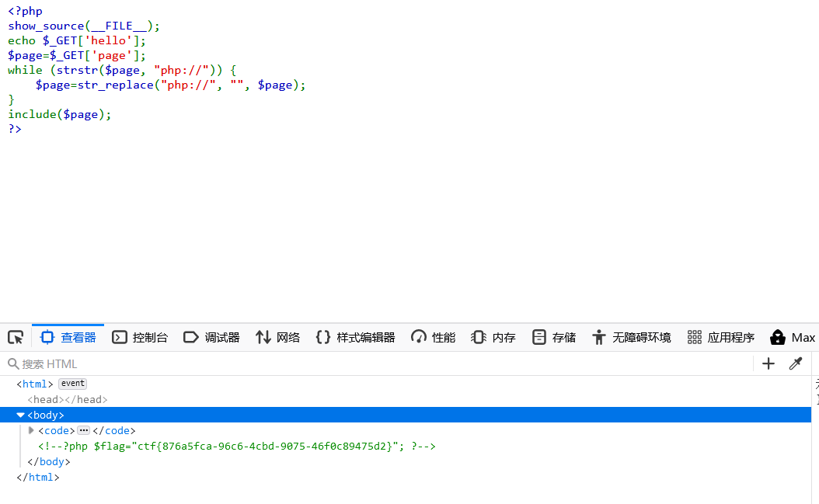Click the str_replace code line
Viewport: 819px width, 504px height.
[x=170, y=85]
